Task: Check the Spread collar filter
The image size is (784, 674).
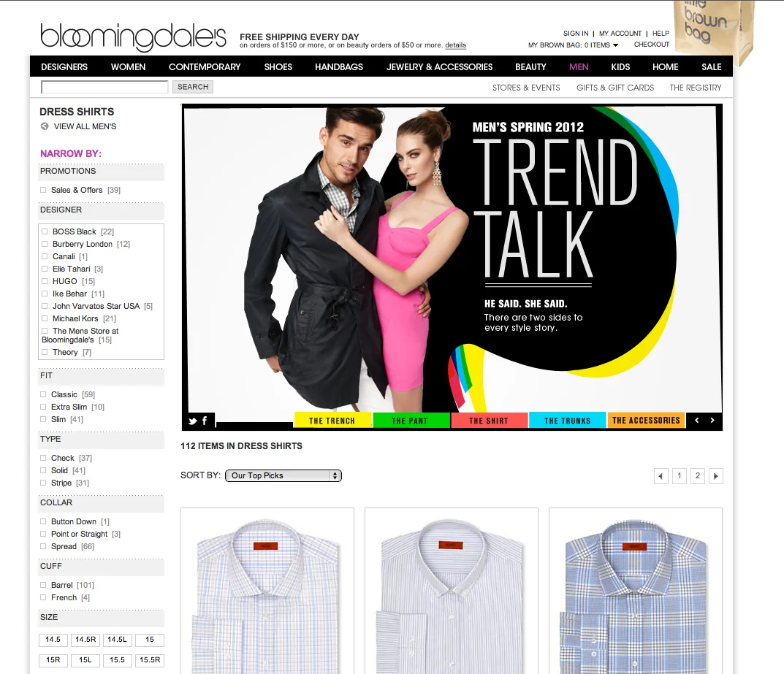Action: [44, 547]
